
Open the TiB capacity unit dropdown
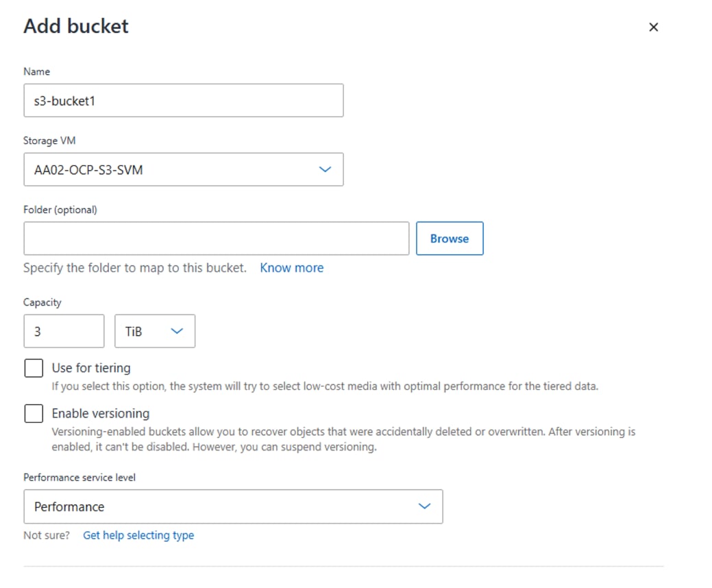pos(155,331)
